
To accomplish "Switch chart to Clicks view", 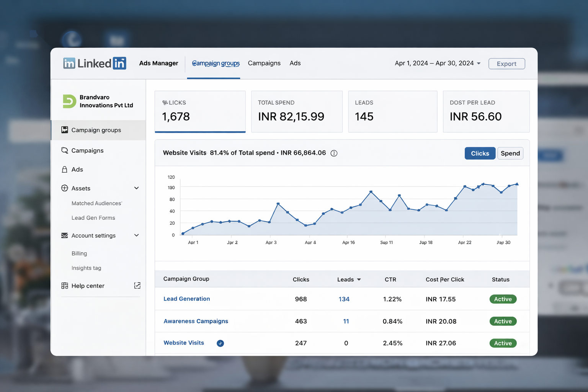I will coord(480,154).
